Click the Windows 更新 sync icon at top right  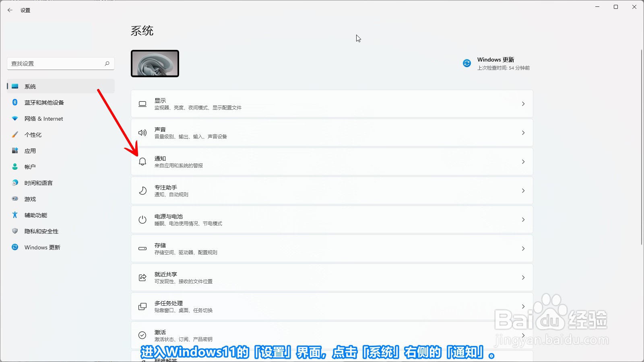click(467, 63)
